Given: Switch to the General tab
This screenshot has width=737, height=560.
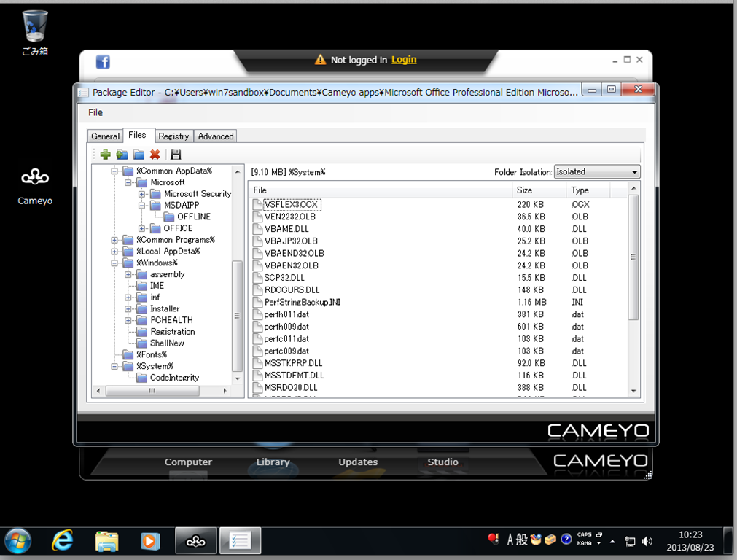Looking at the screenshot, I should pyautogui.click(x=105, y=136).
